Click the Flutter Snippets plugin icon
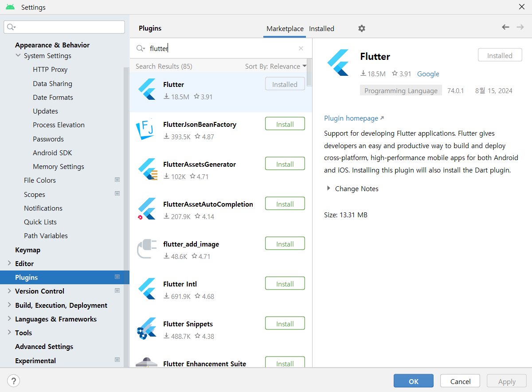The image size is (532, 392). click(146, 329)
